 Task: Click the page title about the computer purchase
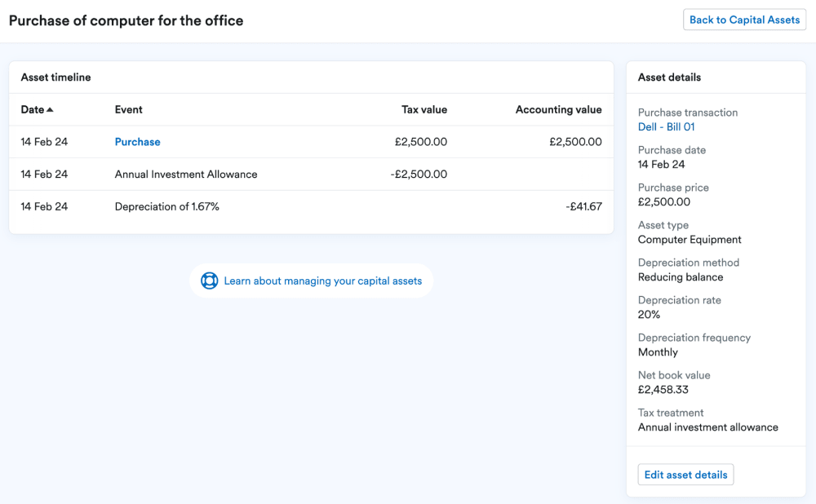[126, 20]
